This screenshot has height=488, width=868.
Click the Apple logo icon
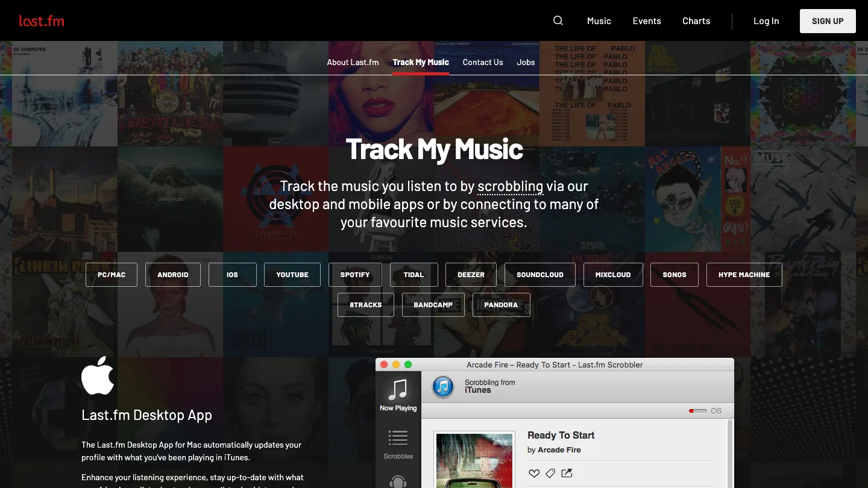98,375
